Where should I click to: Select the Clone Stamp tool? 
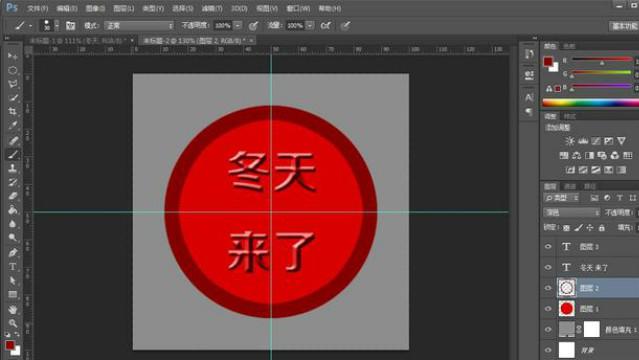(13, 168)
